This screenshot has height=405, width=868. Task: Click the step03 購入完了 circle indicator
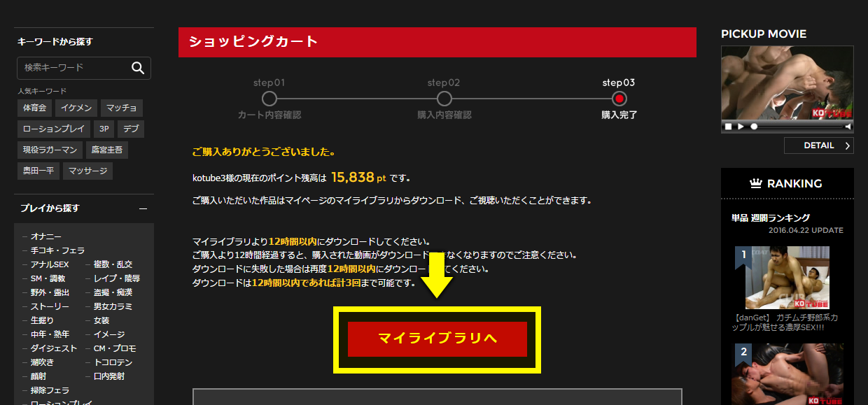[x=619, y=99]
